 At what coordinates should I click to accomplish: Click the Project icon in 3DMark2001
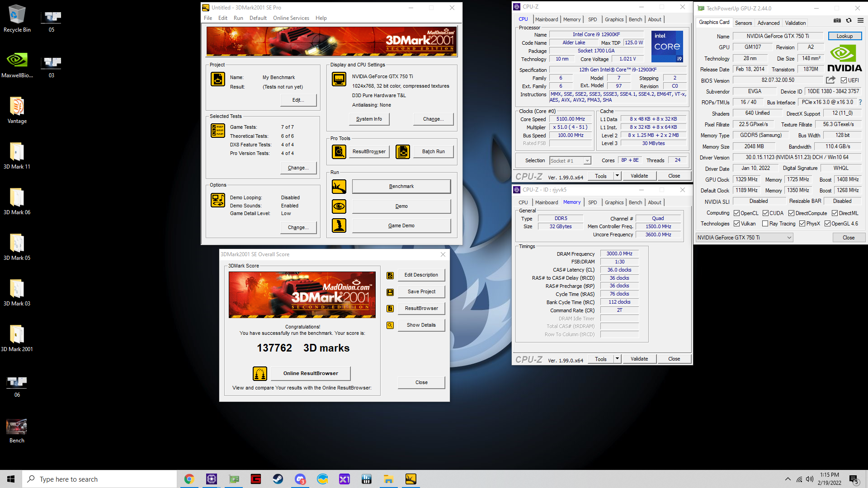pos(218,79)
